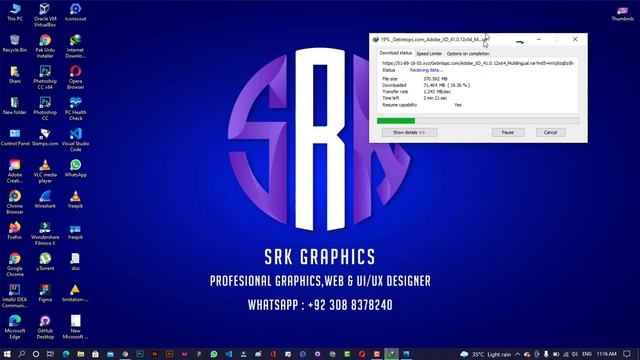Open Figma desktop shortcut
Viewport: 640px width, 360px height.
click(x=45, y=293)
